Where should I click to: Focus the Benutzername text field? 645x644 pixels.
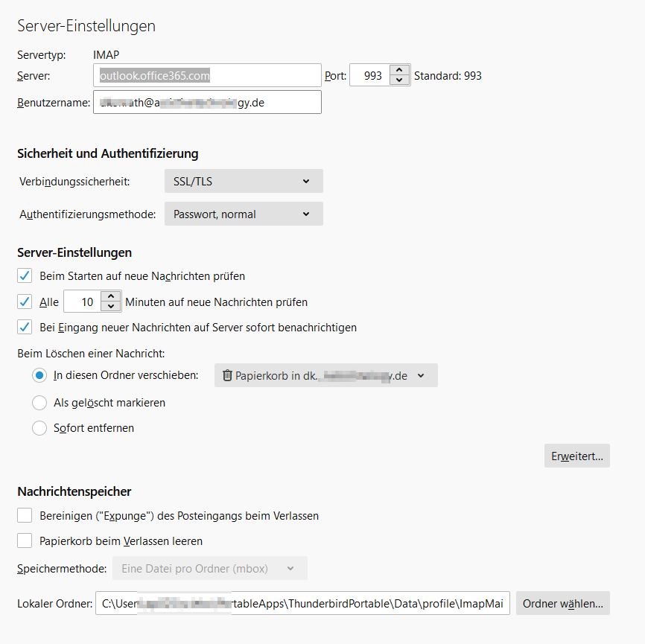coord(207,103)
